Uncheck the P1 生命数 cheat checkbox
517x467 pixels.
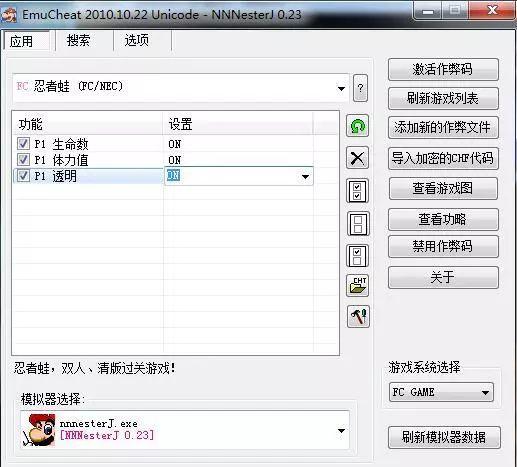[23, 144]
